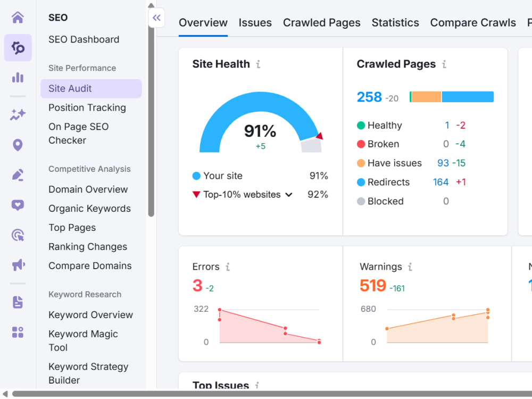This screenshot has width=532, height=399.
Task: Click Redirects count 164
Action: 440,182
